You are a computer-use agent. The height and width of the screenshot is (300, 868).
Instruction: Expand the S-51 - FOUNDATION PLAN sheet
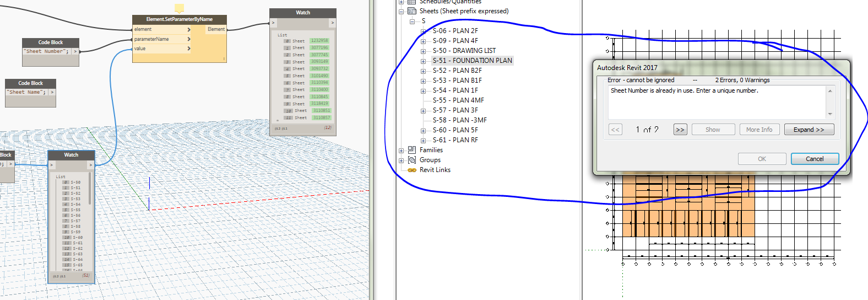click(423, 61)
